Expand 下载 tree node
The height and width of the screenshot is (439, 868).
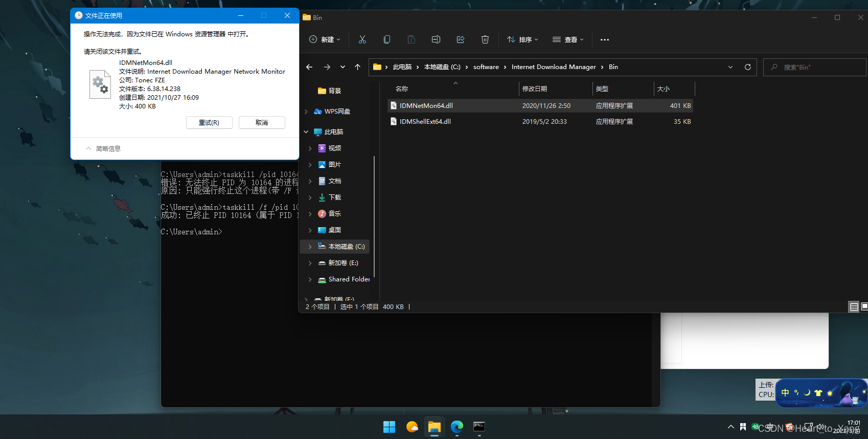pos(310,197)
